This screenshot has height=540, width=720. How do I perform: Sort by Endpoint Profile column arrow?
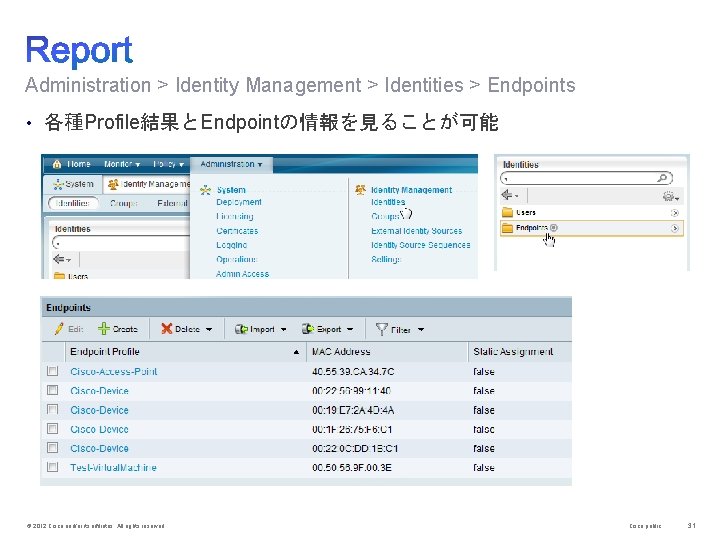(296, 352)
